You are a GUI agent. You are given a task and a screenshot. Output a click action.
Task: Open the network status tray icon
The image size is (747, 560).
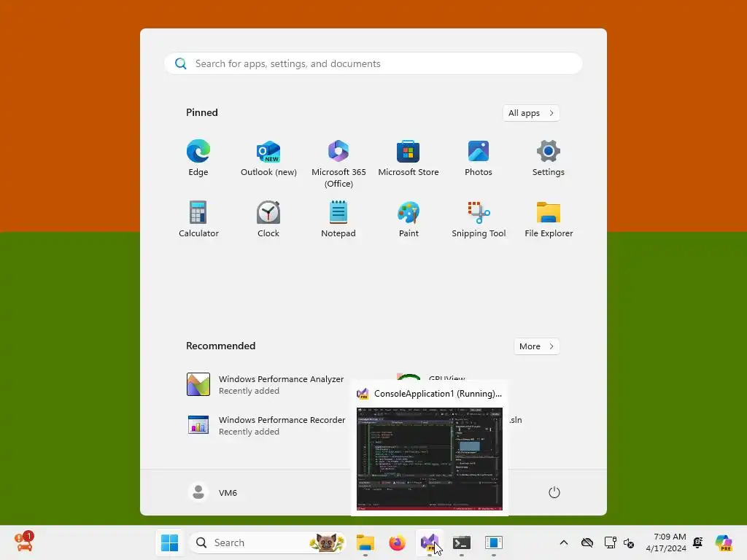coord(610,542)
